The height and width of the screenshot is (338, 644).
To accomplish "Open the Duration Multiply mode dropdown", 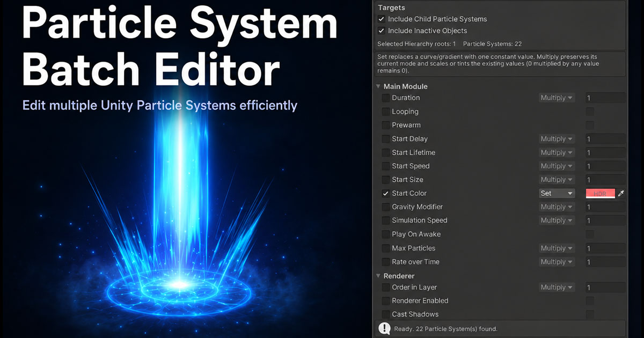I will (557, 98).
